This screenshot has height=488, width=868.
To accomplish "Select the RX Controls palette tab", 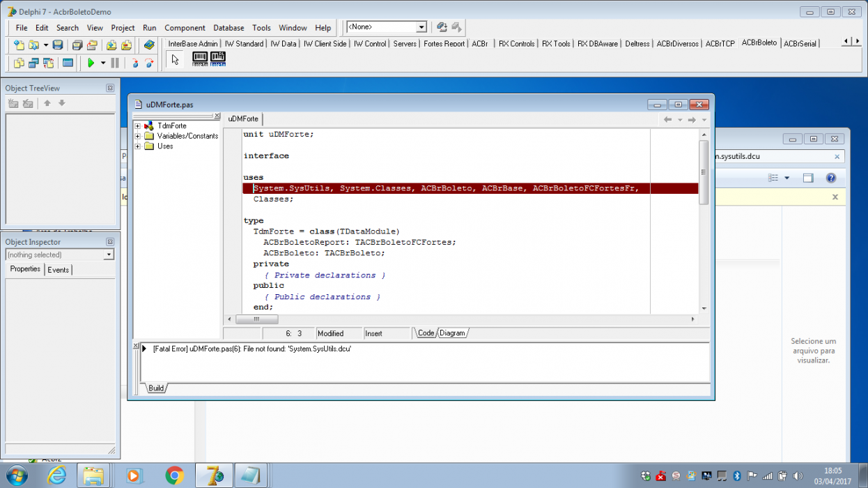I will pos(516,44).
